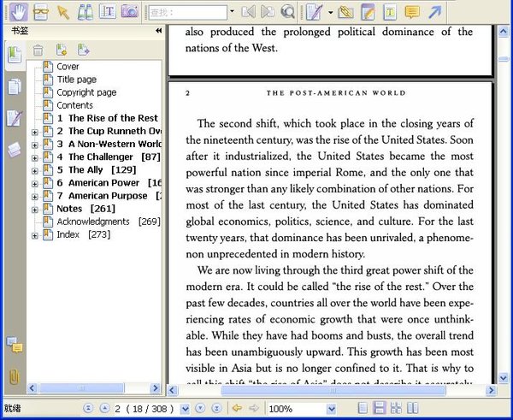Open page number dropdown in status bar

[x=185, y=409]
